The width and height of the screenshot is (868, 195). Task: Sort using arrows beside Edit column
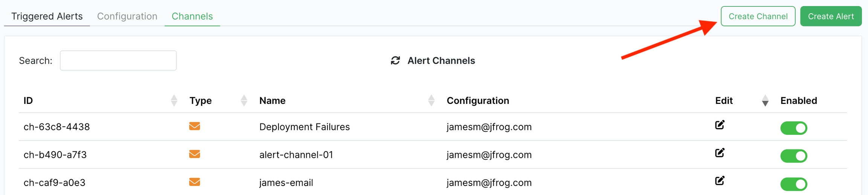tap(765, 101)
